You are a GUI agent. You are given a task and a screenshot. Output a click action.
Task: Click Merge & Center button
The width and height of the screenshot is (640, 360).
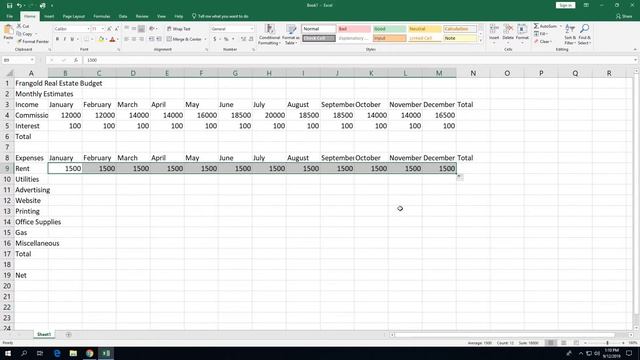tap(184, 39)
